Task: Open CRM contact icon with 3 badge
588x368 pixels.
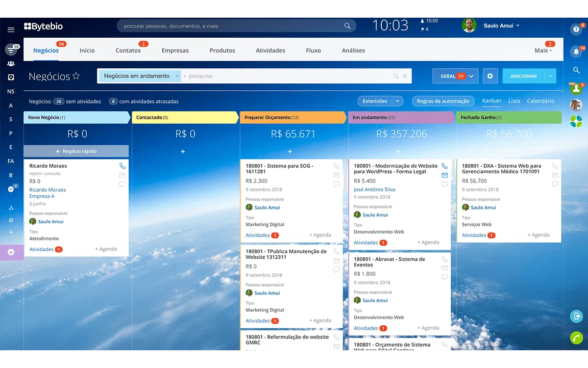Action: [x=576, y=89]
